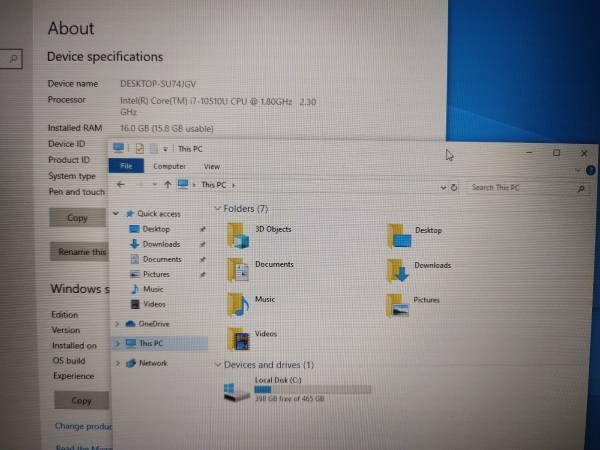600x450 pixels.
Task: Open the 3D Objects folder icon
Action: pyautogui.click(x=238, y=235)
